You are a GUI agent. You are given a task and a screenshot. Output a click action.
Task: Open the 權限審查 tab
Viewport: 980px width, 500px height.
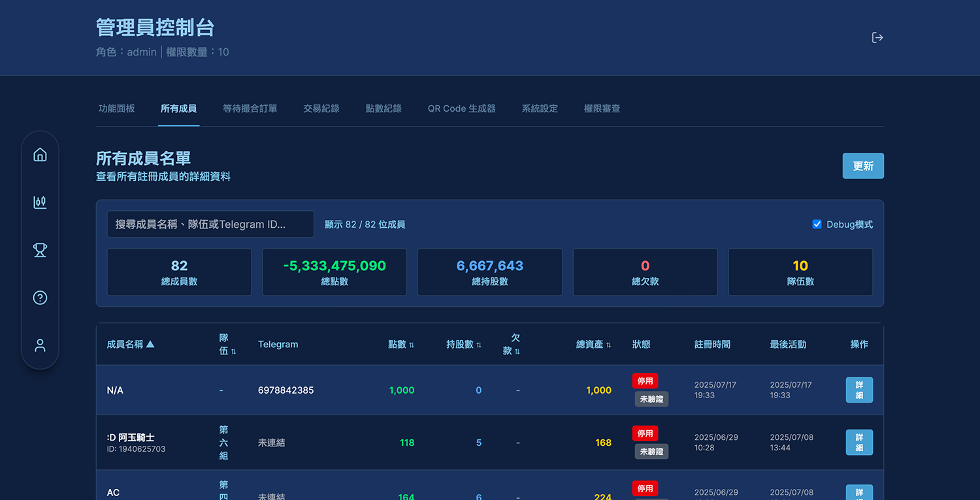point(602,108)
